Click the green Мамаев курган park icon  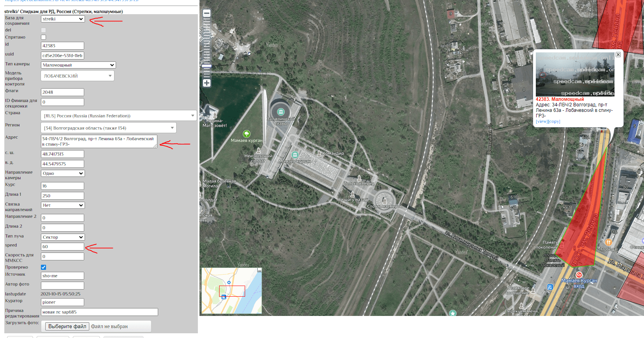246,134
